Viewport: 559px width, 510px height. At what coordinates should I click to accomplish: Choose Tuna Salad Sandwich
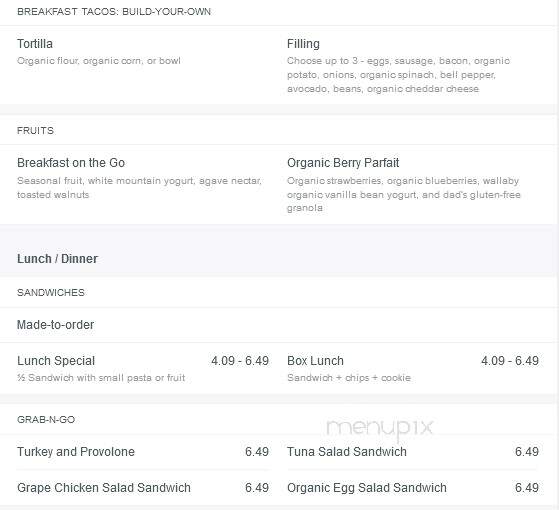coord(347,452)
